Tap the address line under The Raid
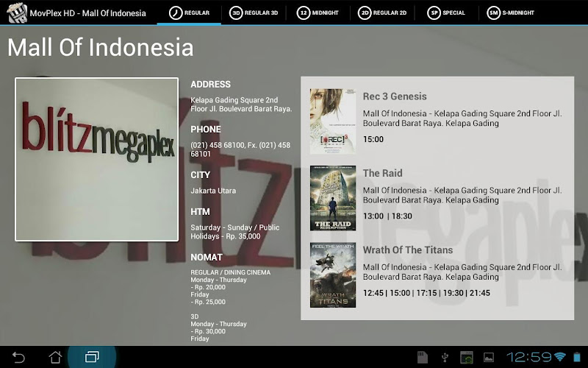This screenshot has height=368, width=588. [x=462, y=195]
